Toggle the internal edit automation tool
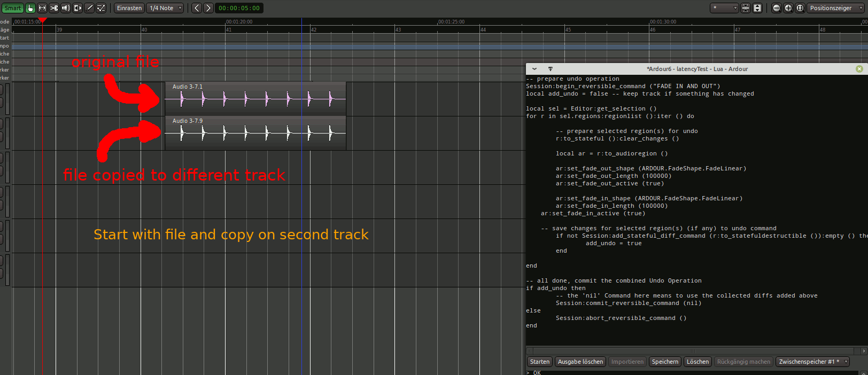The height and width of the screenshot is (375, 868). 101,8
